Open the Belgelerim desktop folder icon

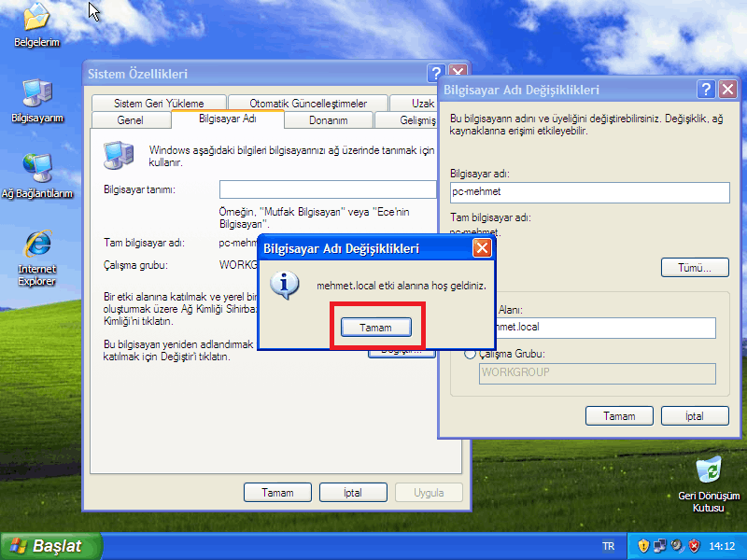(x=36, y=19)
